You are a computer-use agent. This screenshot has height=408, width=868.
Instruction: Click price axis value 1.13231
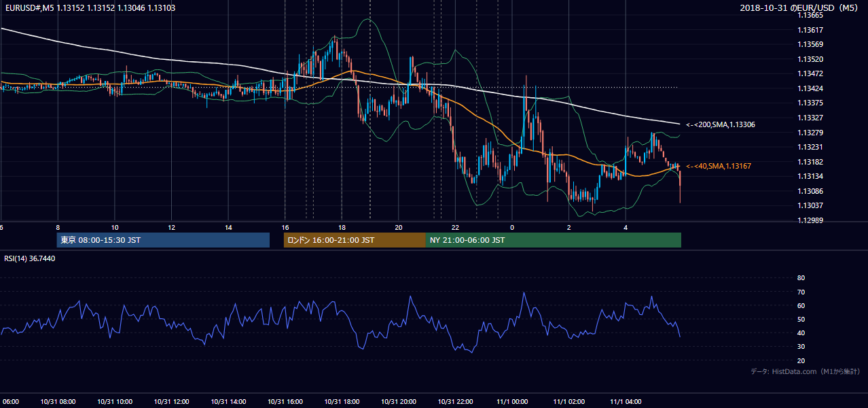coord(812,147)
